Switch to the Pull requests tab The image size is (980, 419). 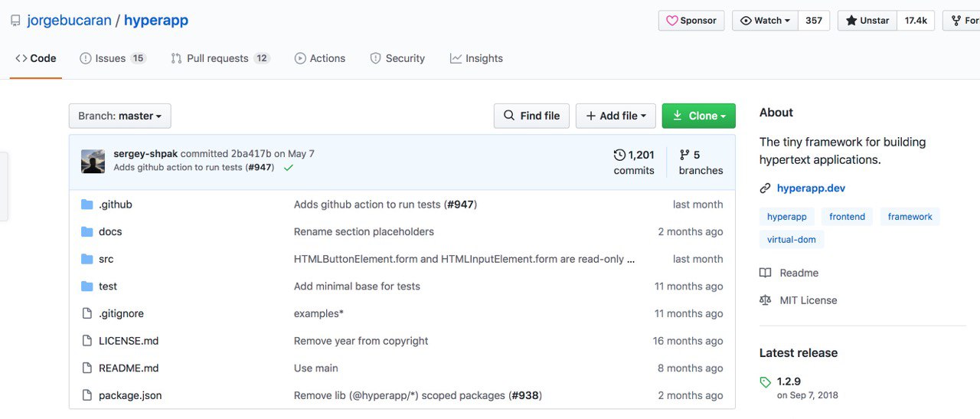pos(220,58)
